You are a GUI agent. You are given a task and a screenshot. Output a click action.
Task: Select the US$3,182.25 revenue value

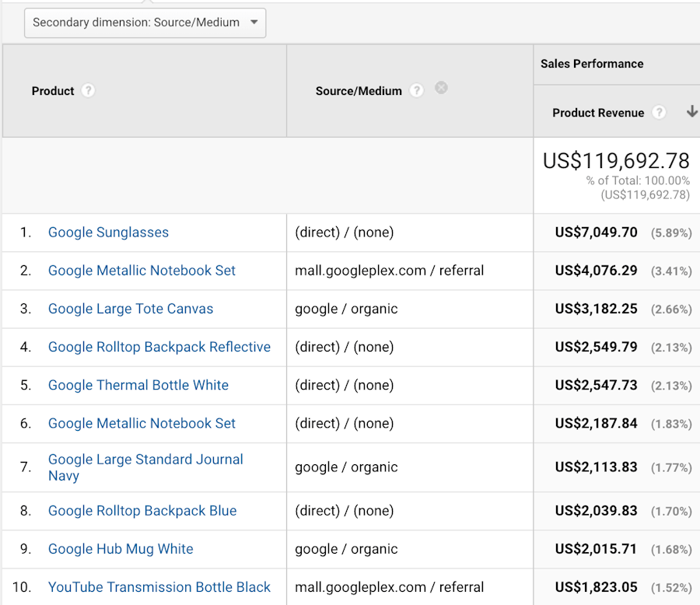tap(596, 309)
